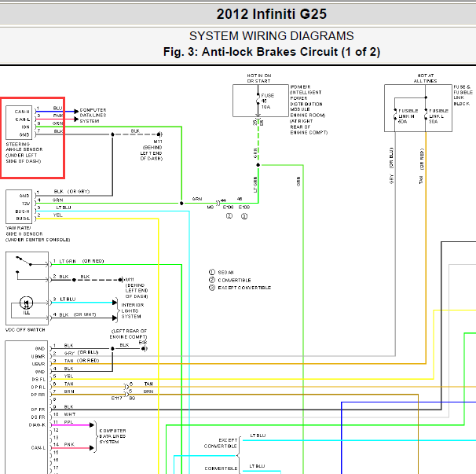This screenshot has width=476, height=474.
Task: Select the DS FR terminal label
Action: point(38,417)
